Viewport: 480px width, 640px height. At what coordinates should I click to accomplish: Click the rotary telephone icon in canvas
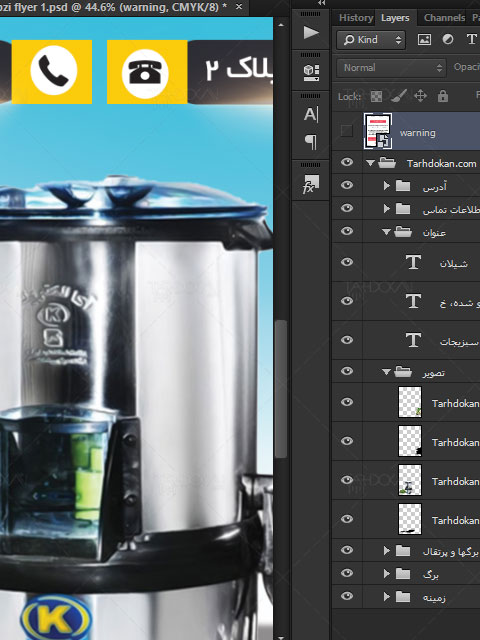point(145,74)
